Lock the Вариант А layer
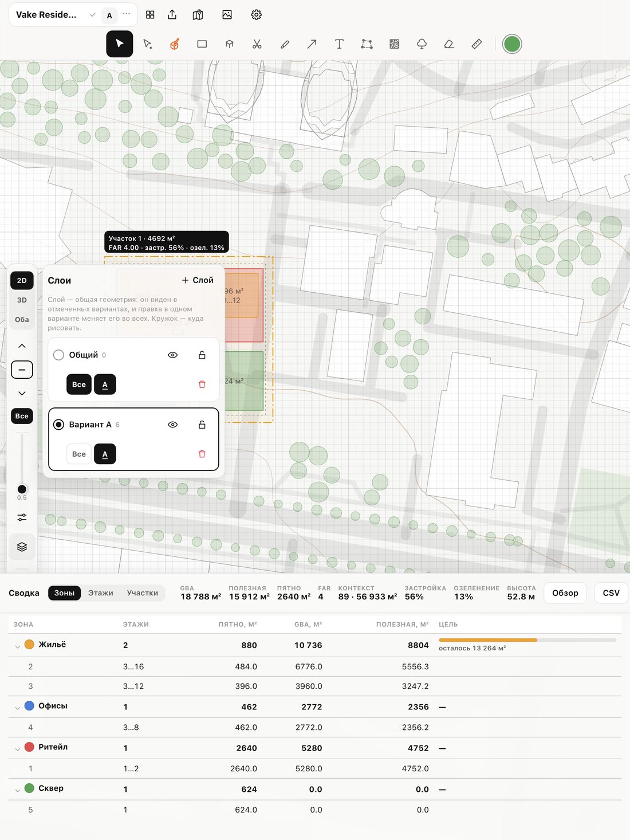Screen dimensions: 630x840 202,425
